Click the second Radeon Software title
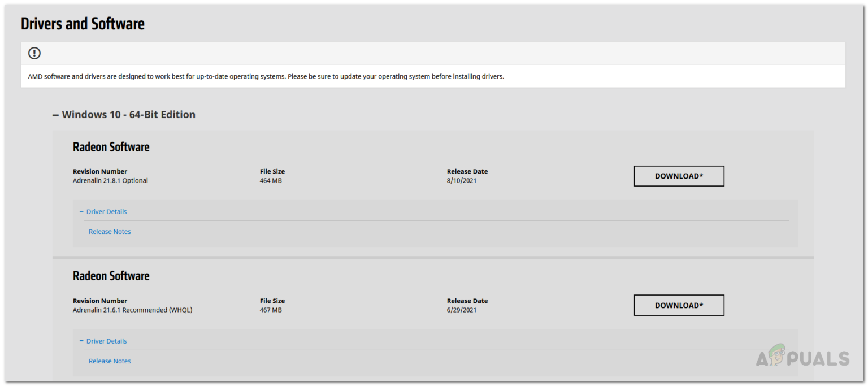The width and height of the screenshot is (868, 386). tap(111, 276)
